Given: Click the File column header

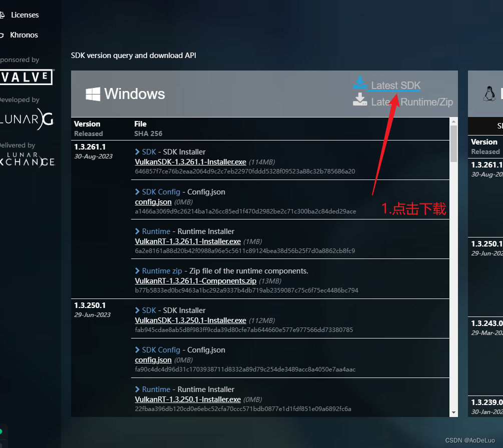Looking at the screenshot, I should tap(140, 123).
